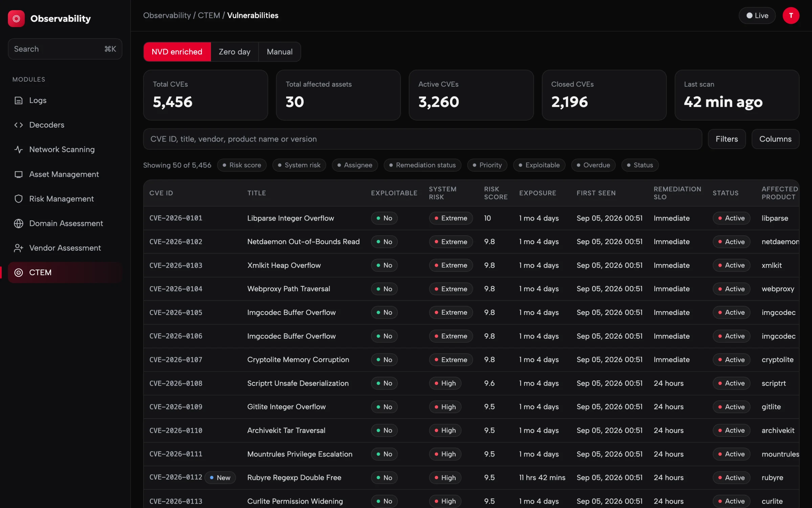The width and height of the screenshot is (812, 508).
Task: Click the High badge for Scriptrt row
Action: (445, 383)
